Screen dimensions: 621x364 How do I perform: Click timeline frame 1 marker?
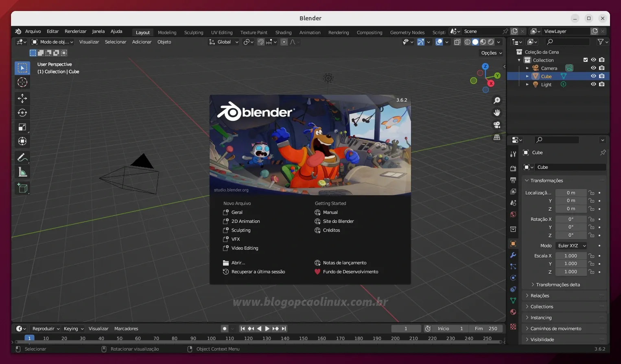click(x=29, y=338)
